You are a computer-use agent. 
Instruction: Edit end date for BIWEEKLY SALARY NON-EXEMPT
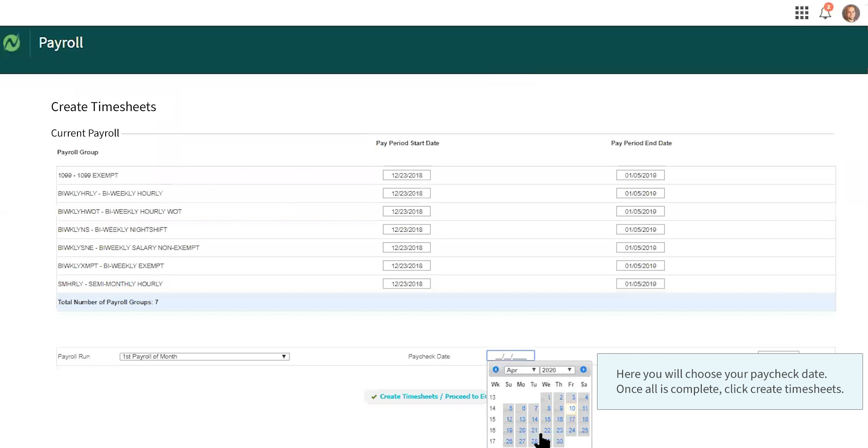click(640, 248)
